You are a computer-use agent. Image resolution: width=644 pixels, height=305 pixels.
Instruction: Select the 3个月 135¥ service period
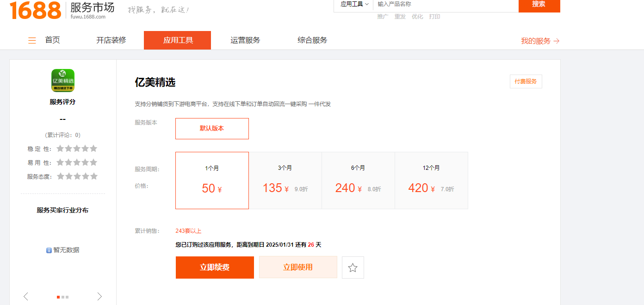[x=285, y=181]
